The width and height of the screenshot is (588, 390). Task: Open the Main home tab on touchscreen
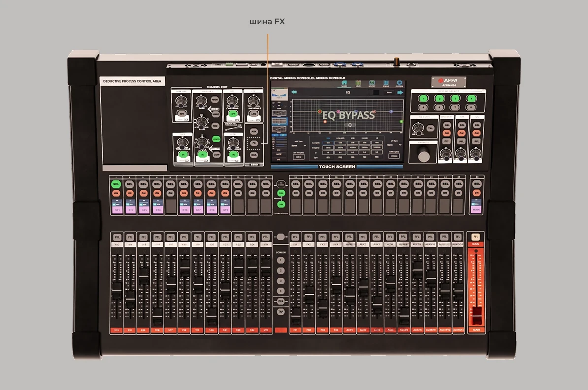[343, 83]
